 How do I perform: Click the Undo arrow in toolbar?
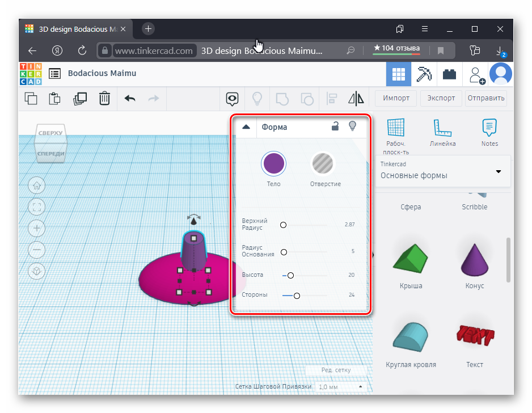(x=130, y=98)
